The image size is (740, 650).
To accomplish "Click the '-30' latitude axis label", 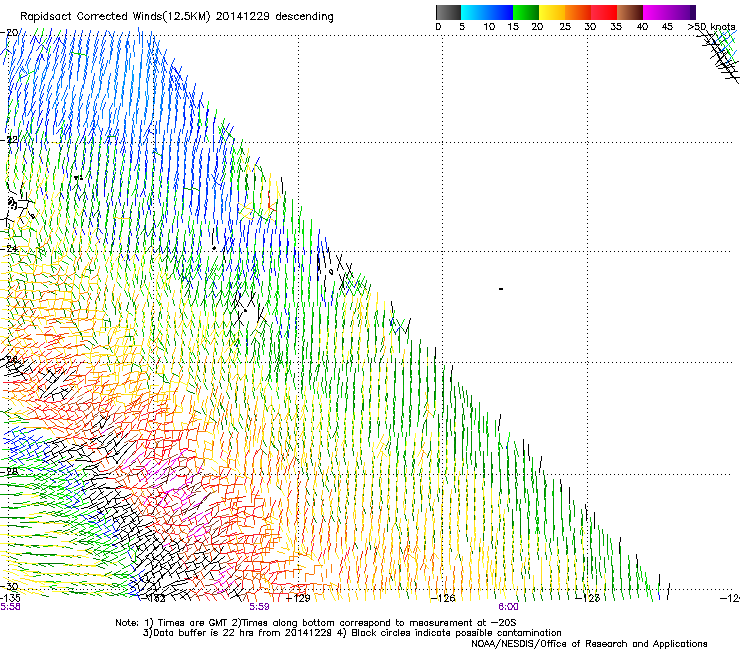I will coord(9,586).
